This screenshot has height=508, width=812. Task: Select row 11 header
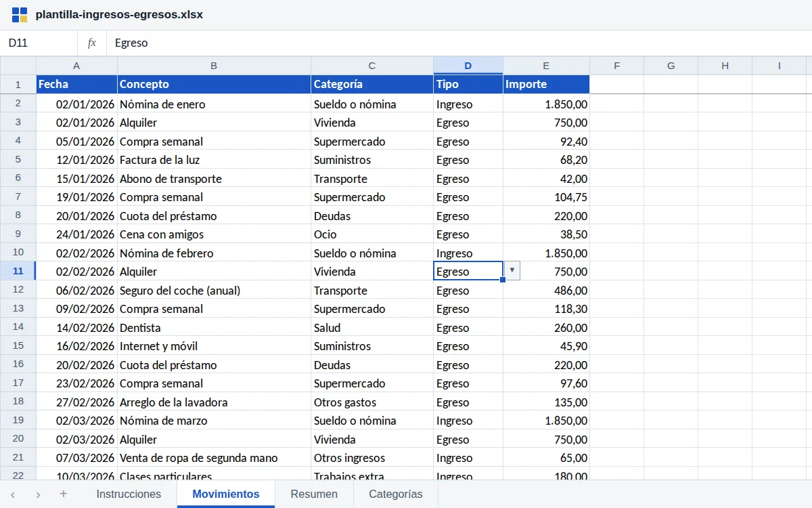pos(18,271)
